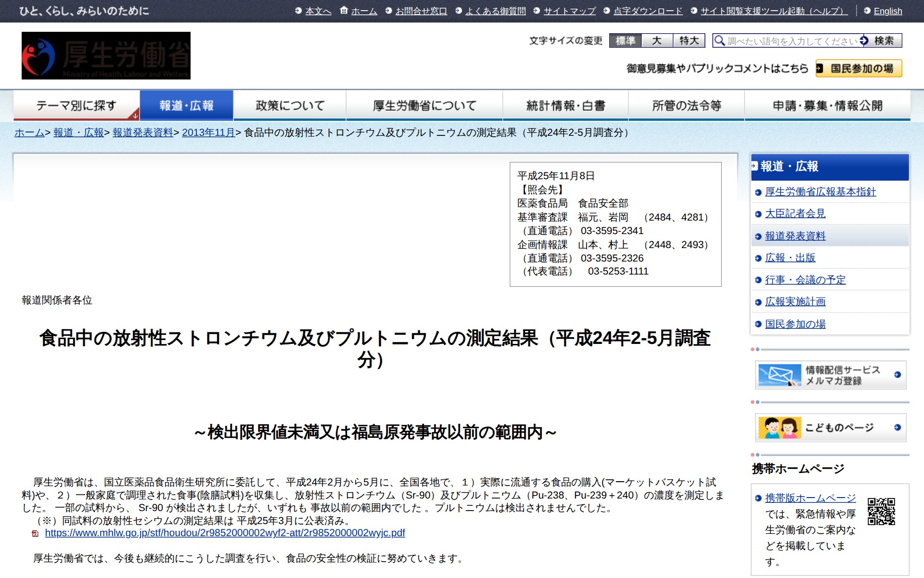The height and width of the screenshot is (578, 924).
Task: Click the magnifier search icon
Action: pyautogui.click(x=720, y=41)
